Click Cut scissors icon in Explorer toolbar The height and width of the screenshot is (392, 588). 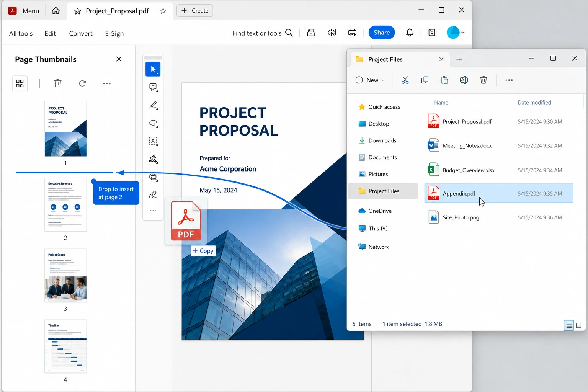[x=405, y=80]
